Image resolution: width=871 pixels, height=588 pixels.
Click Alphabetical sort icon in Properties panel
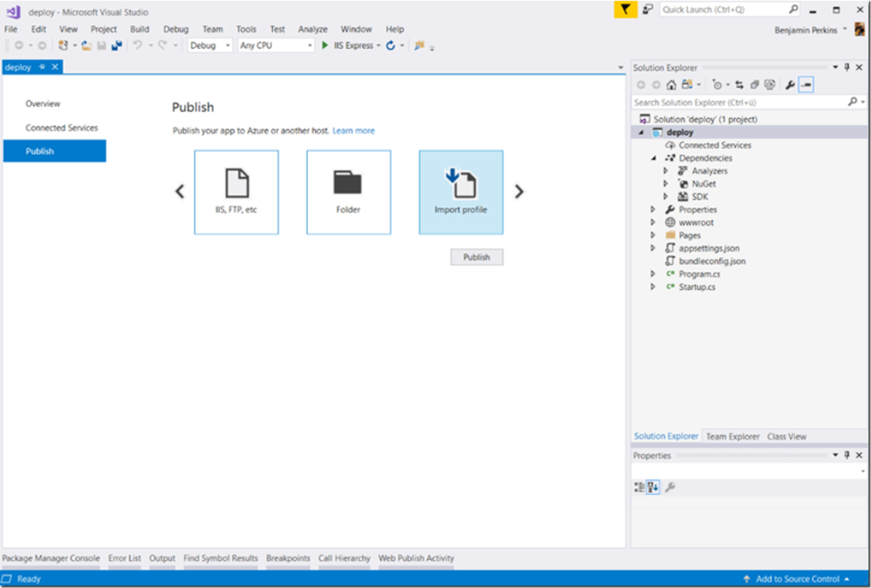click(653, 488)
